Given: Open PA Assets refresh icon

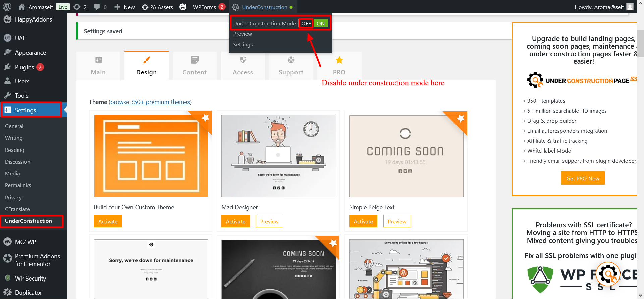Looking at the screenshot, I should (145, 7).
